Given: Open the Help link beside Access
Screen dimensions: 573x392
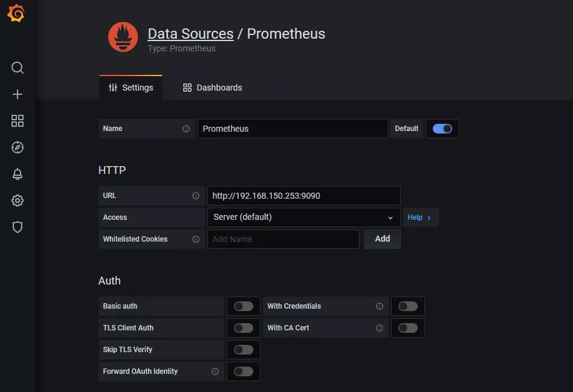Looking at the screenshot, I should (x=419, y=217).
